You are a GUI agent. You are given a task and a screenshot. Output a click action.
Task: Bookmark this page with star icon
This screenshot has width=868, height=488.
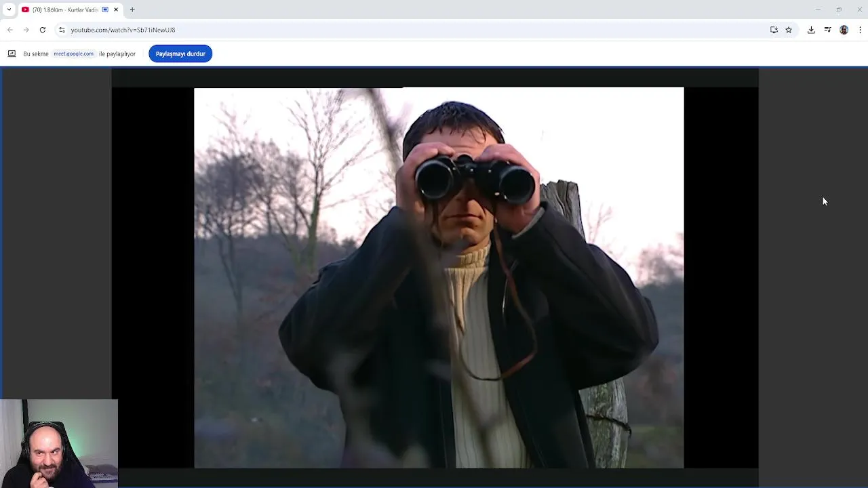(x=789, y=30)
